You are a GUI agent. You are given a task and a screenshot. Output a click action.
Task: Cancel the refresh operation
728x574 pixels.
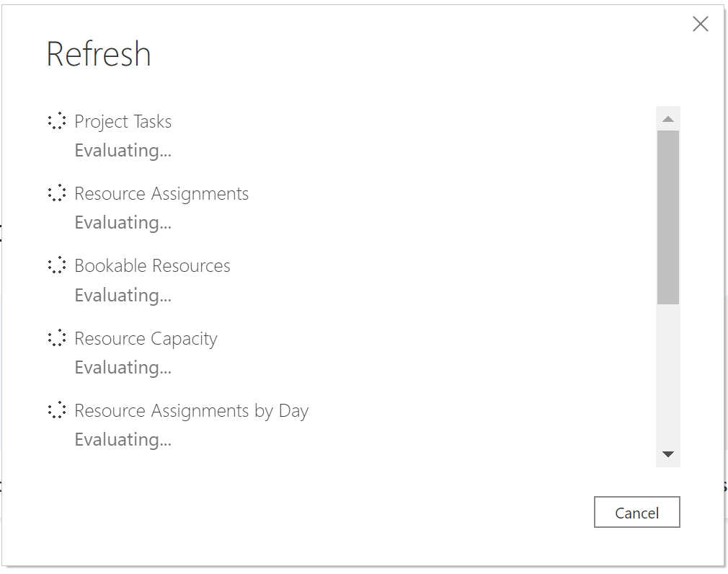(636, 513)
